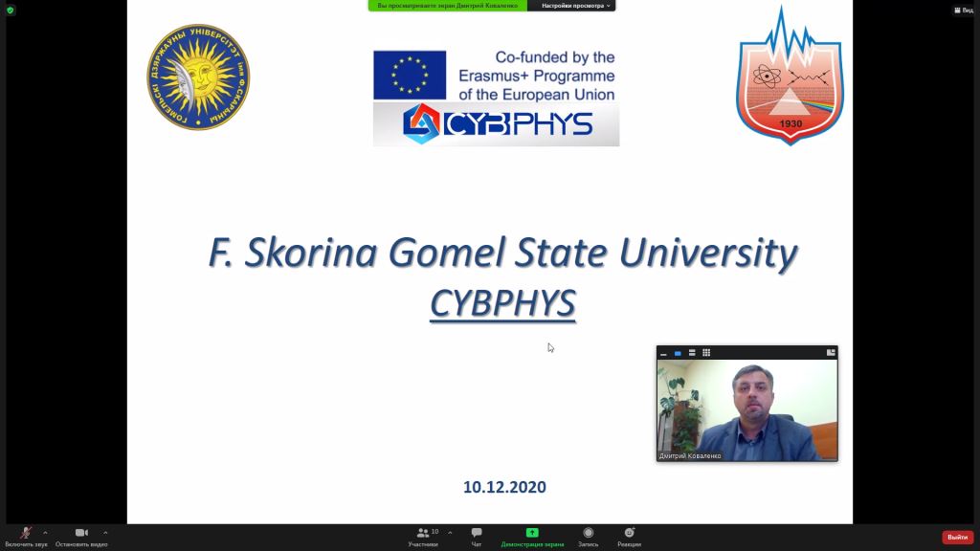Unmute the microphone with the Включить звук button

[x=26, y=537]
